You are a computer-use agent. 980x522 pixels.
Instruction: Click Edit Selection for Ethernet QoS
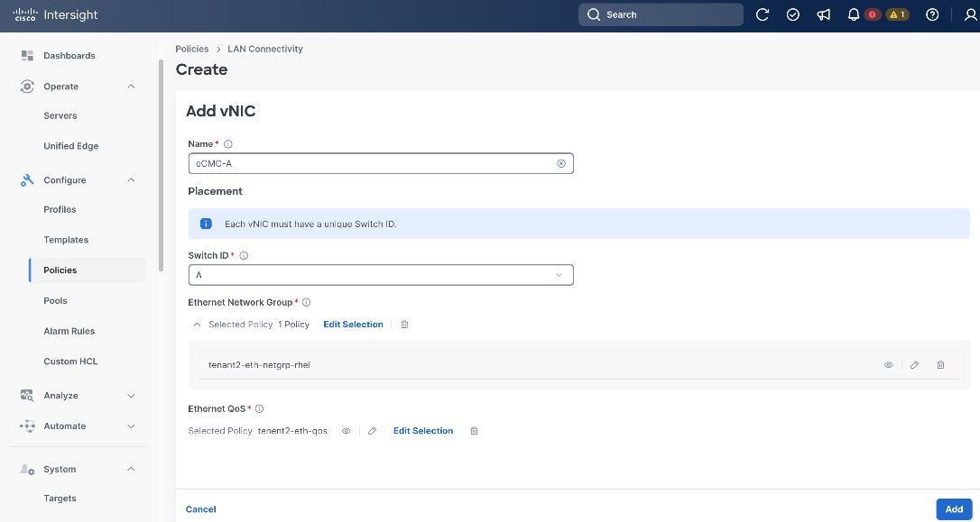[x=423, y=431]
